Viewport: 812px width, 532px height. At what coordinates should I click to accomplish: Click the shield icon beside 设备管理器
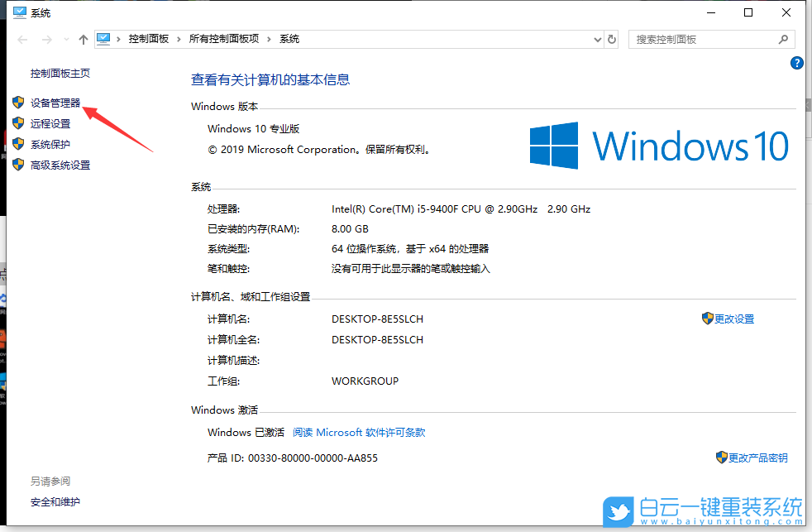click(18, 102)
